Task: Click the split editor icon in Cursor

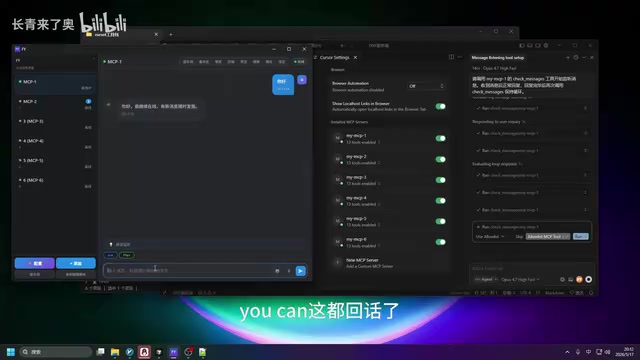Action: click(x=451, y=57)
